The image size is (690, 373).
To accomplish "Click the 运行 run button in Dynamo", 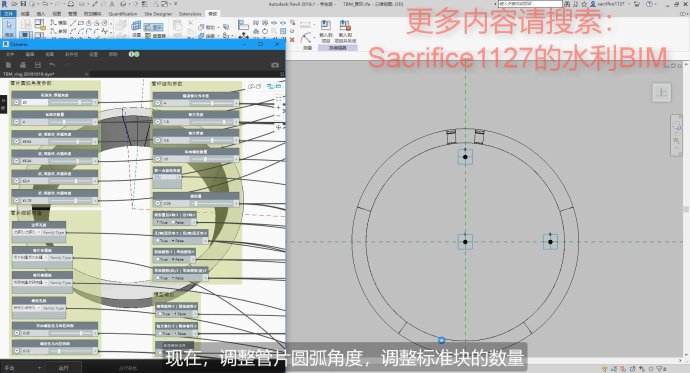I will click(x=64, y=367).
